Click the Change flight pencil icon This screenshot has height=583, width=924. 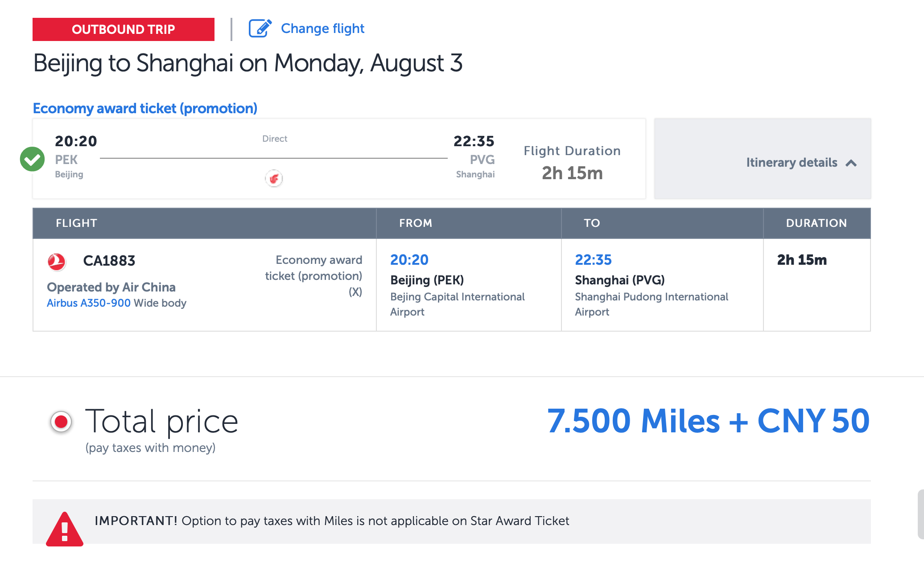[x=260, y=29]
